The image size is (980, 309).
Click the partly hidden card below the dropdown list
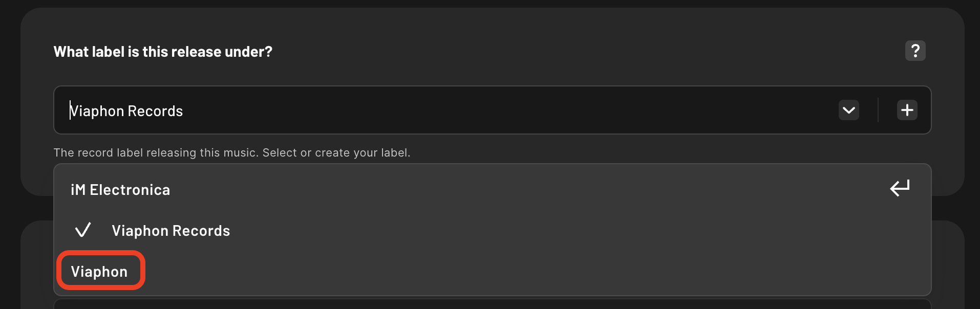492,304
